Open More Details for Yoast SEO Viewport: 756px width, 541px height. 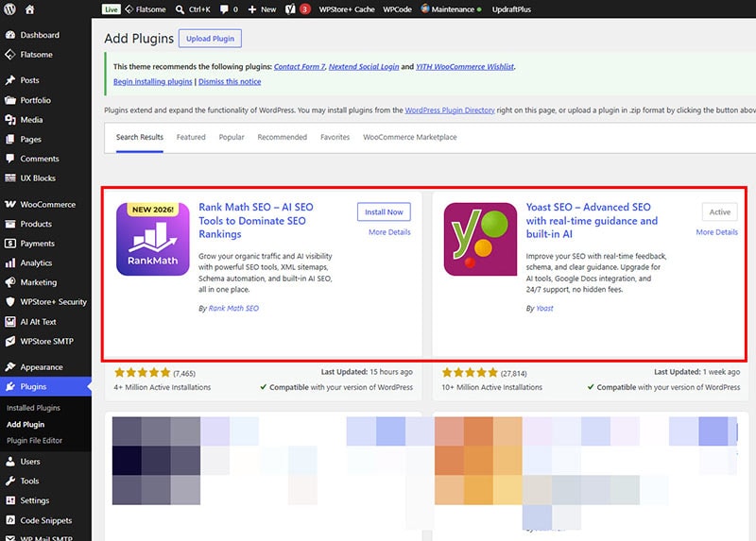click(x=717, y=231)
